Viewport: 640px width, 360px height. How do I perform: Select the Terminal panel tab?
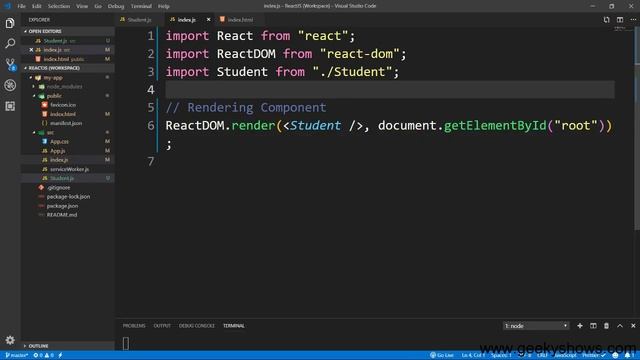pyautogui.click(x=234, y=326)
